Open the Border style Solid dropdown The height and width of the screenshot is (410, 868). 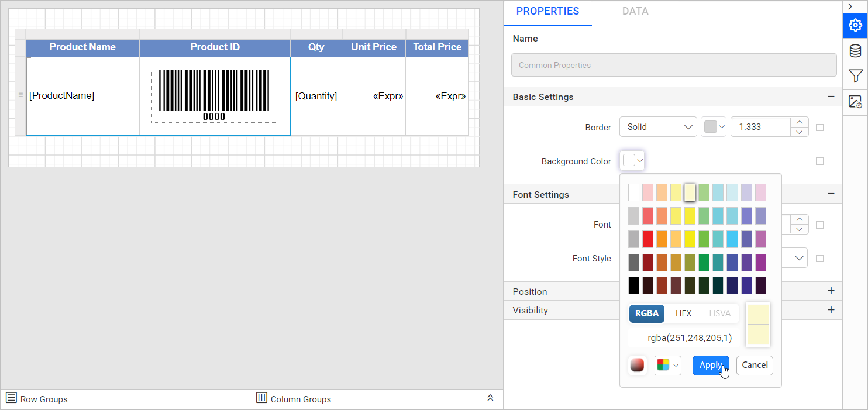click(658, 127)
